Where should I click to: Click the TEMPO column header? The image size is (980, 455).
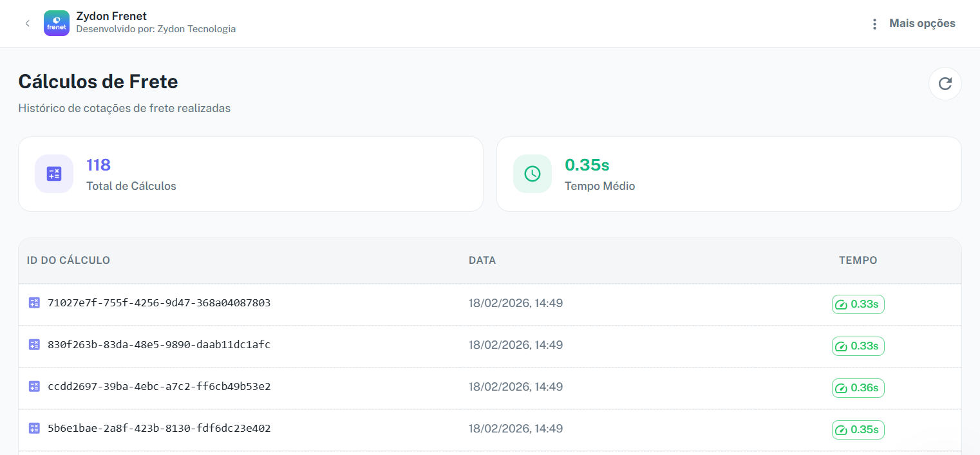(858, 261)
